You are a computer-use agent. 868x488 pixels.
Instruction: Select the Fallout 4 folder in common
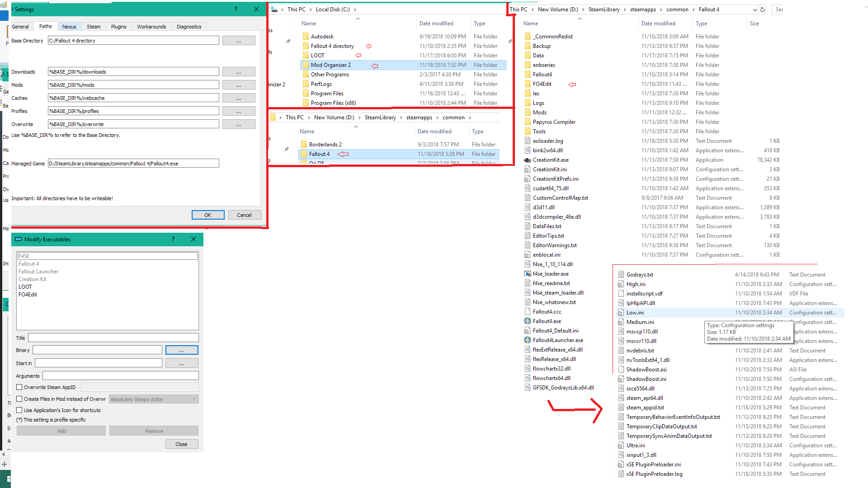(x=399, y=154)
